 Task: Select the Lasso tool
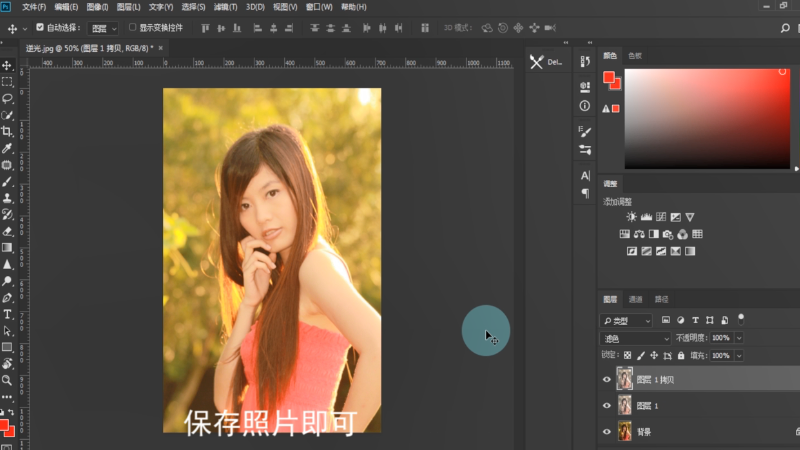coord(7,98)
